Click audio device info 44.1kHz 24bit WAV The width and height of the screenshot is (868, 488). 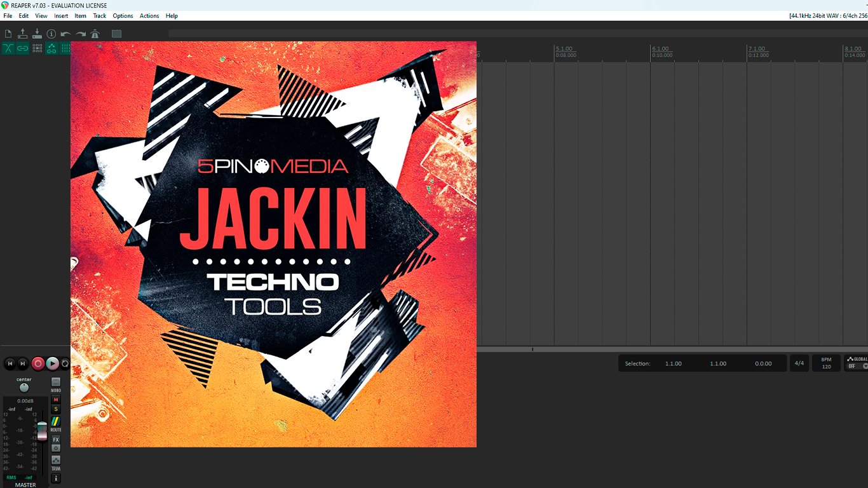pyautogui.click(x=828, y=16)
